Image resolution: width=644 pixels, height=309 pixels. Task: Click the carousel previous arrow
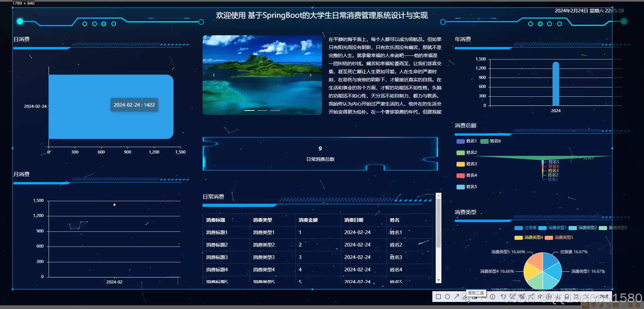[214, 75]
